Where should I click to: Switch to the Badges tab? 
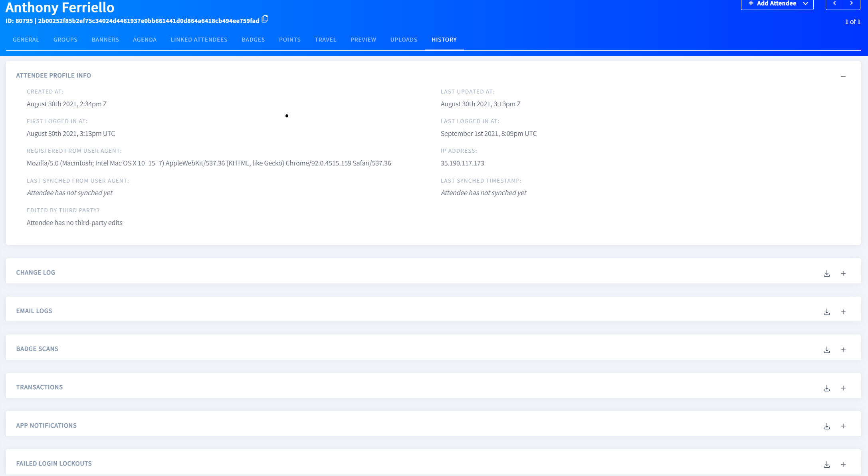pyautogui.click(x=253, y=40)
